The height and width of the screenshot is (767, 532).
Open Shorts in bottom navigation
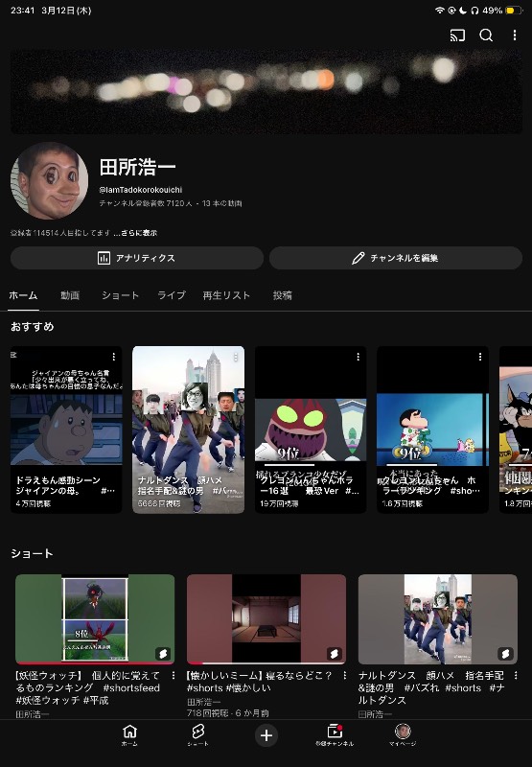pos(197,734)
